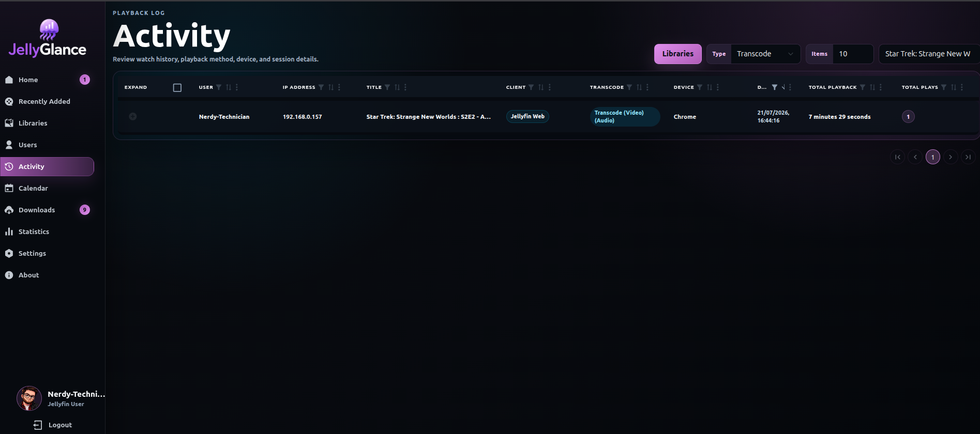Open Downloads from sidebar
The image size is (980, 434).
(x=47, y=210)
